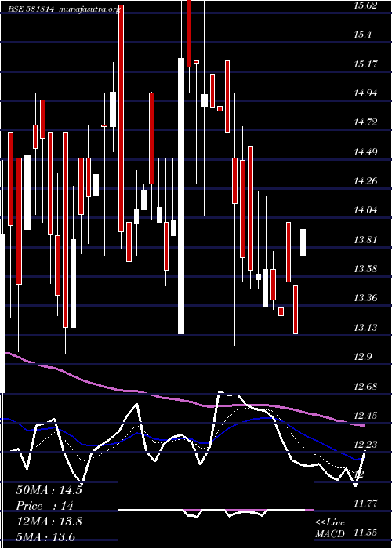Select the 13.81 price axis label

(366, 240)
